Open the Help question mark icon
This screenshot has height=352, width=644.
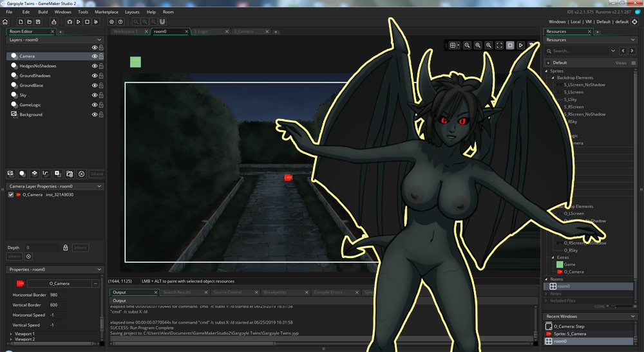120,22
